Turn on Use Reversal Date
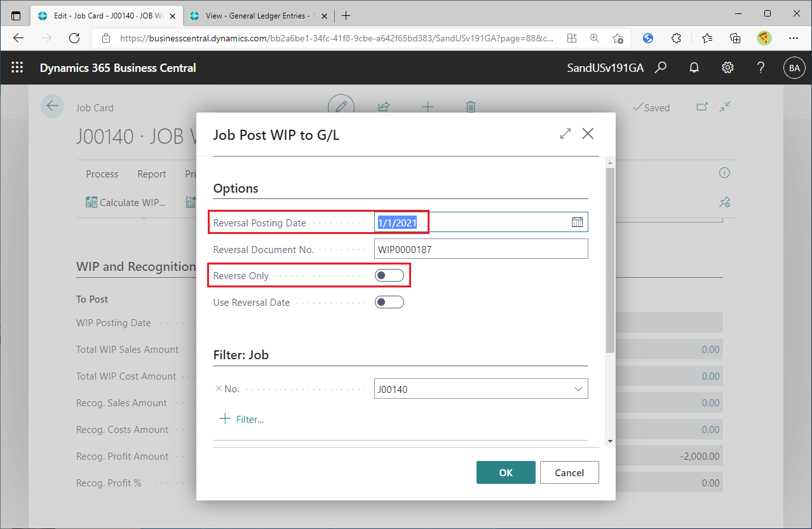 pyautogui.click(x=389, y=302)
